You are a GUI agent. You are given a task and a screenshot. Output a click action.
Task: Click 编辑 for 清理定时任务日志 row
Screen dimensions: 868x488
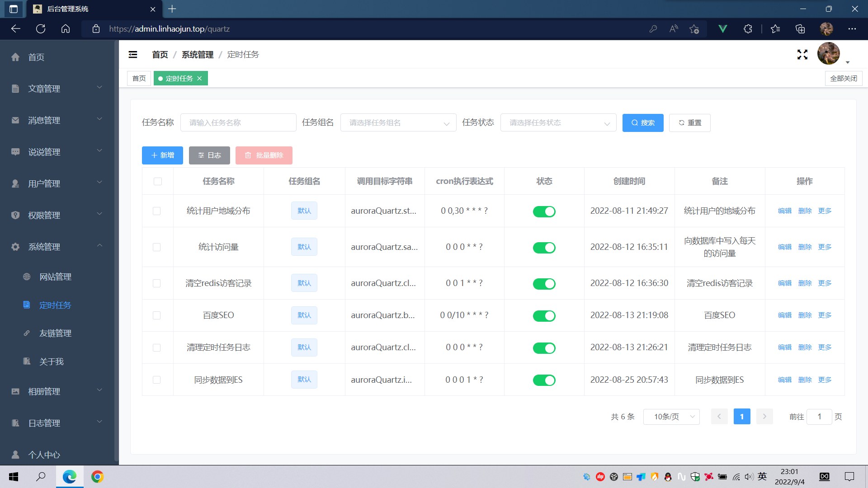[785, 347]
